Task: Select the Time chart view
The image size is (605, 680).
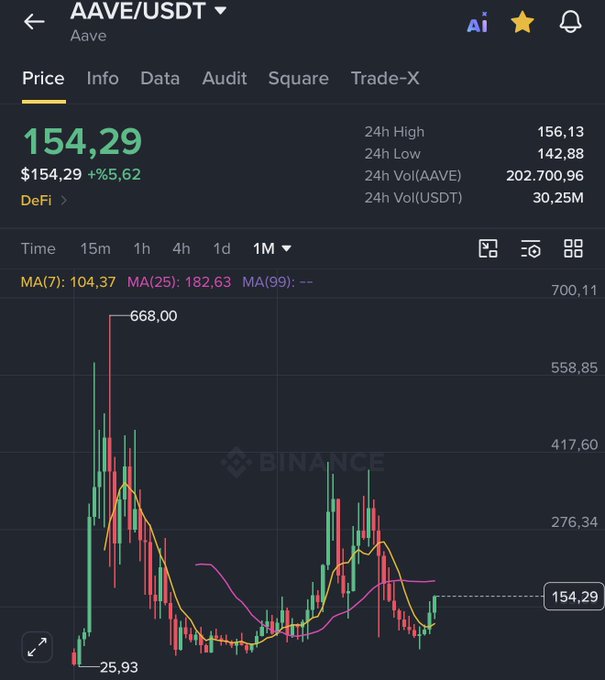Action: click(x=38, y=249)
